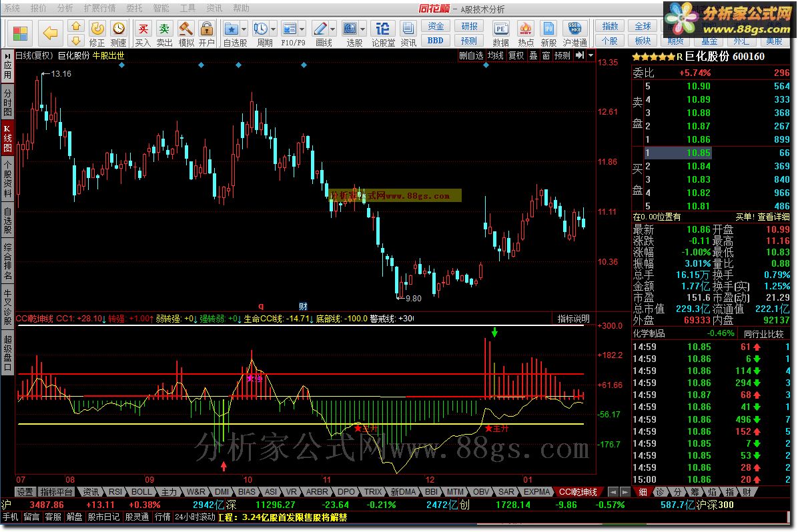Click the jump-to-end arrow icon above chart
The image size is (798, 532).
point(580,55)
